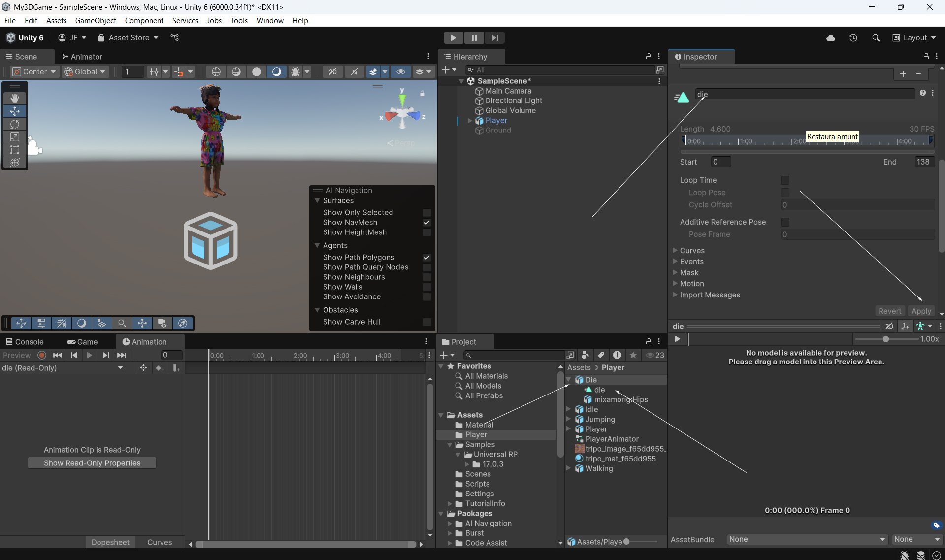The image size is (945, 560).
Task: Enable the Loop Time checkbox
Action: [x=785, y=180]
